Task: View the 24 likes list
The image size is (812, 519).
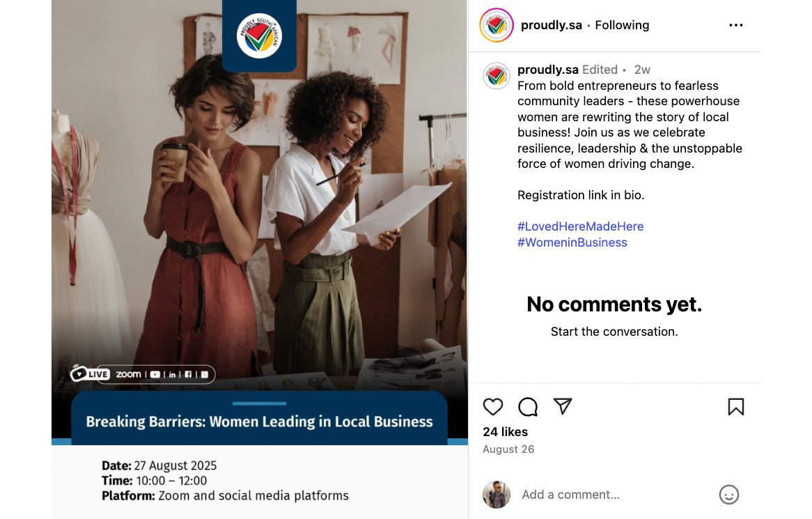Action: (505, 432)
